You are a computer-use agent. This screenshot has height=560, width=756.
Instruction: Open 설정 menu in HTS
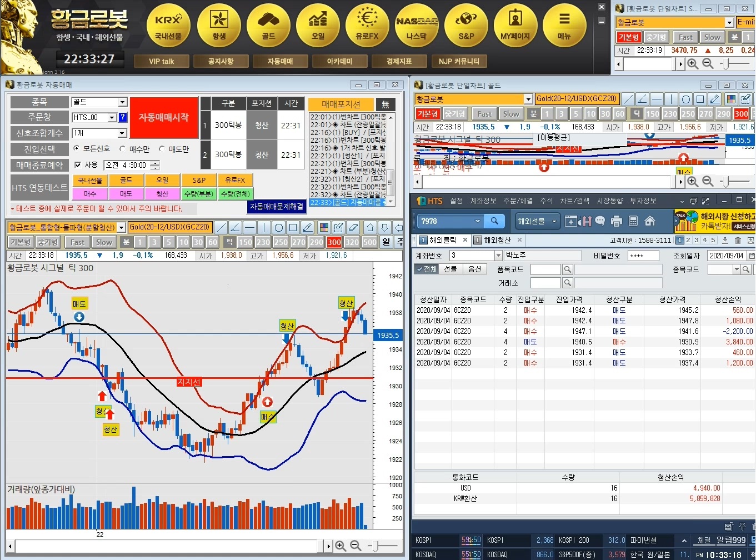coord(456,201)
